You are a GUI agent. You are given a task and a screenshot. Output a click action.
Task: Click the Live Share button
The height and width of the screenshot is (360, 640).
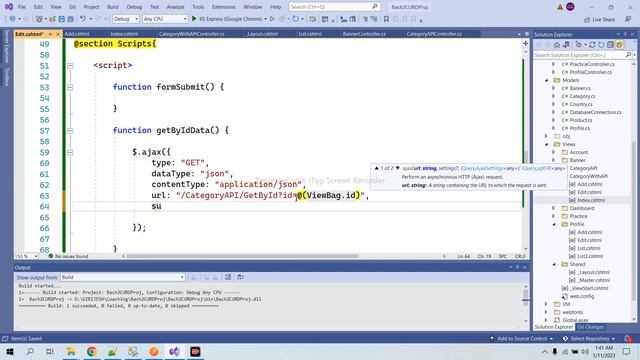click(599, 20)
